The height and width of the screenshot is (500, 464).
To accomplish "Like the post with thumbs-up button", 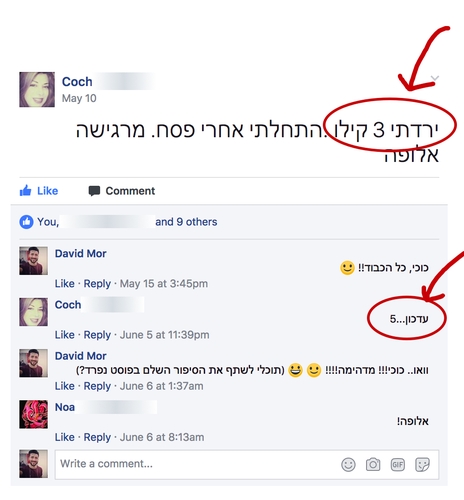I will [x=39, y=191].
